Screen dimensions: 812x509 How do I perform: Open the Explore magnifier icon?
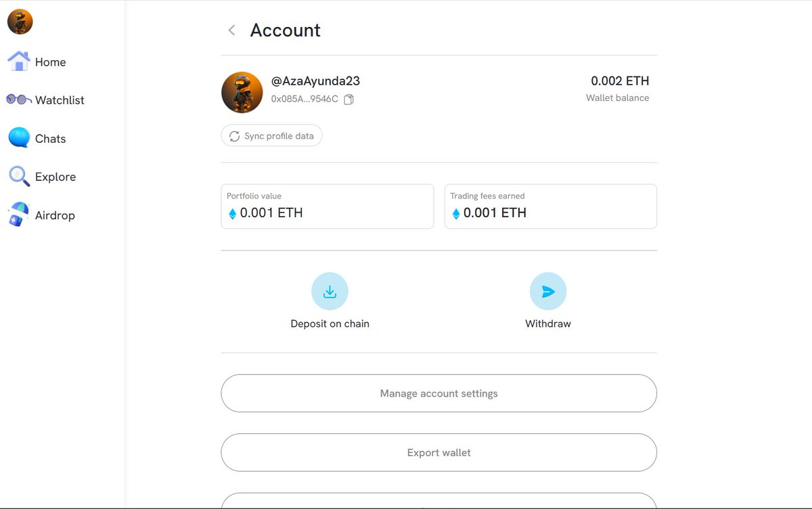point(19,177)
